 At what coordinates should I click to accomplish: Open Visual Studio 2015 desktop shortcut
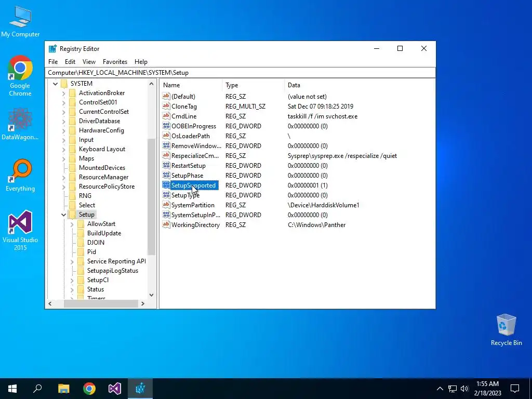[x=20, y=230]
